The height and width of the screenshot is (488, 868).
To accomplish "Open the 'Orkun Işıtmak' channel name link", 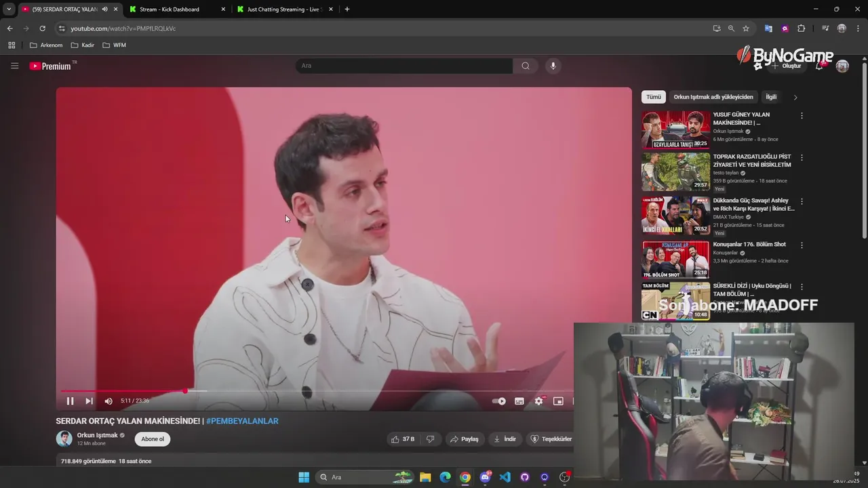I will [x=98, y=435].
